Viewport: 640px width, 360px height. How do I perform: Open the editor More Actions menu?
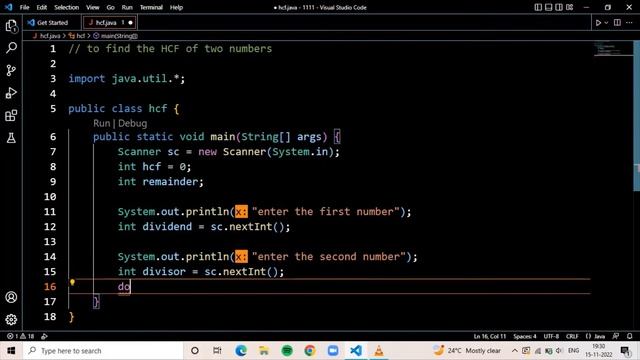point(629,23)
